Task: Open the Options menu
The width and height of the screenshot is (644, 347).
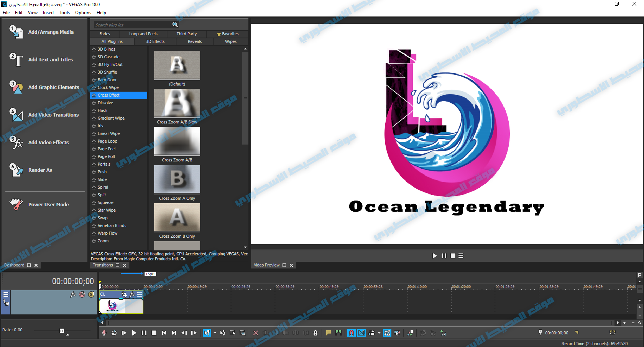Action: pyautogui.click(x=83, y=13)
